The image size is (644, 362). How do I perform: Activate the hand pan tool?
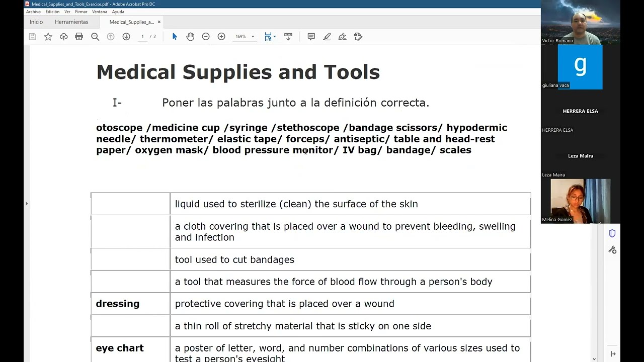(x=190, y=37)
